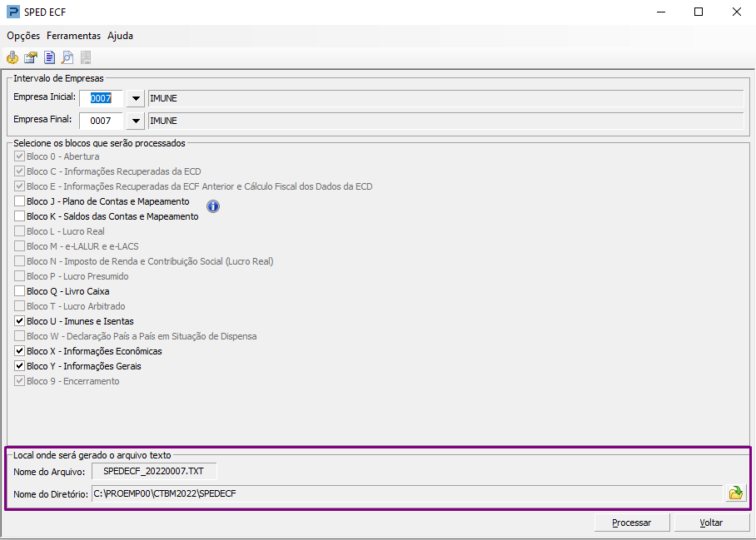Browse for directory with folder icon
756x540 pixels.
pos(736,493)
